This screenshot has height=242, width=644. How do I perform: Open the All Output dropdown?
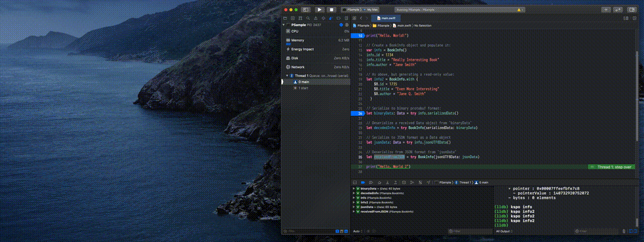click(x=505, y=231)
